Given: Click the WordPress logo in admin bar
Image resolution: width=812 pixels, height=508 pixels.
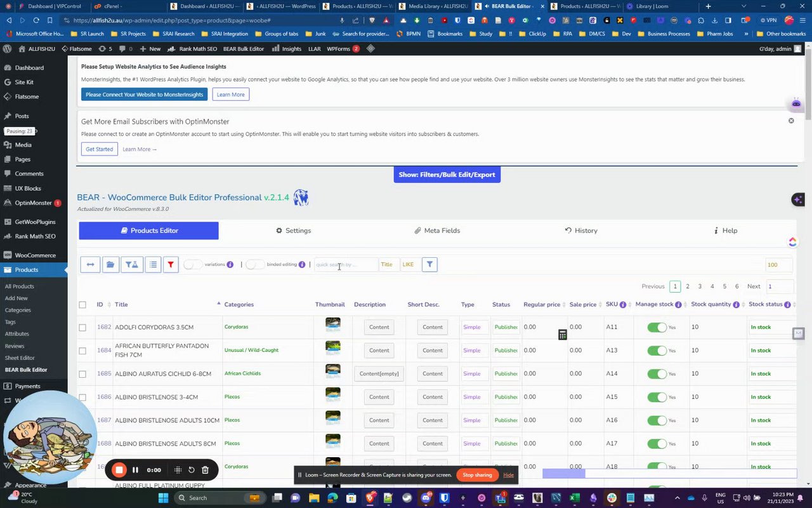Looking at the screenshot, I should pos(7,49).
